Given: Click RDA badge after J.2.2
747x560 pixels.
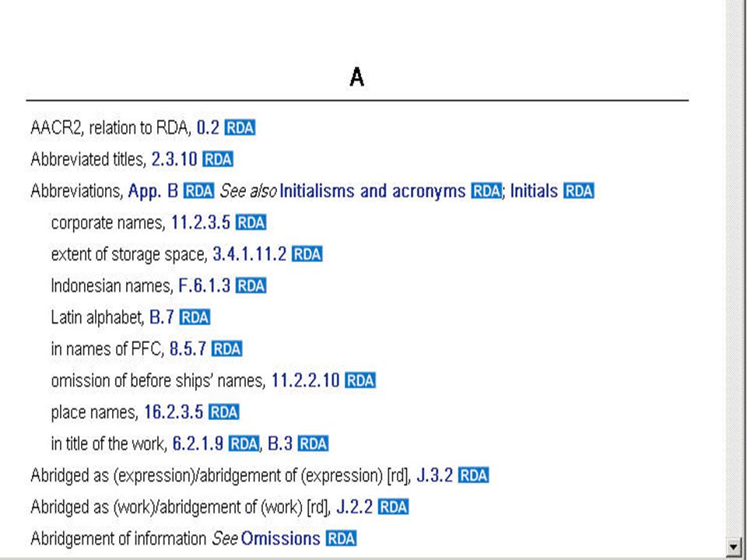Looking at the screenshot, I should point(394,507).
